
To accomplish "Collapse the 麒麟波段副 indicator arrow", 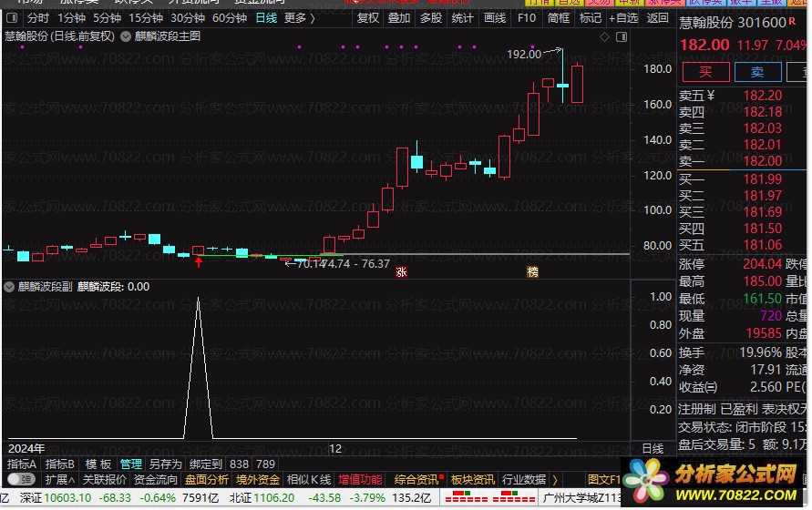I will tap(9, 287).
